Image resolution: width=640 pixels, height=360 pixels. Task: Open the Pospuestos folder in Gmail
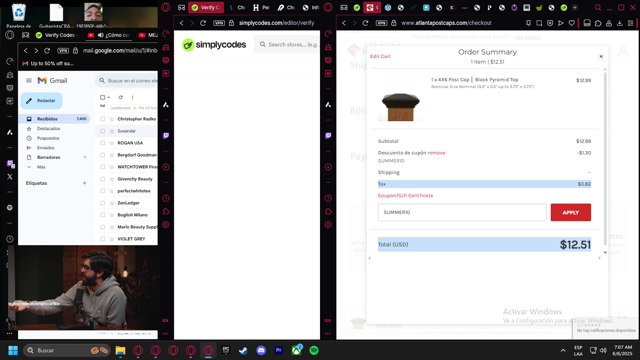pyautogui.click(x=48, y=138)
